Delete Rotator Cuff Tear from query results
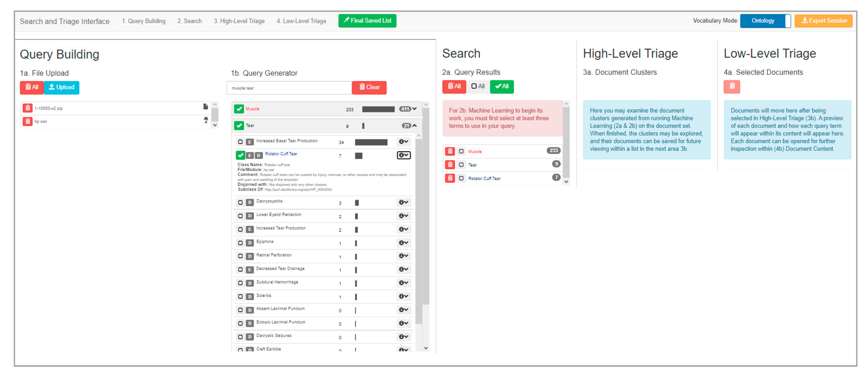The height and width of the screenshot is (371, 868). 450,178
